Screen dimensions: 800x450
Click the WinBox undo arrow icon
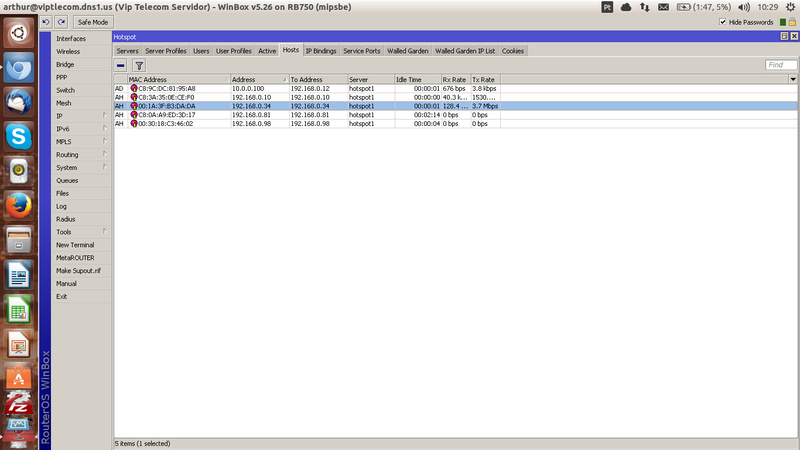click(x=45, y=22)
